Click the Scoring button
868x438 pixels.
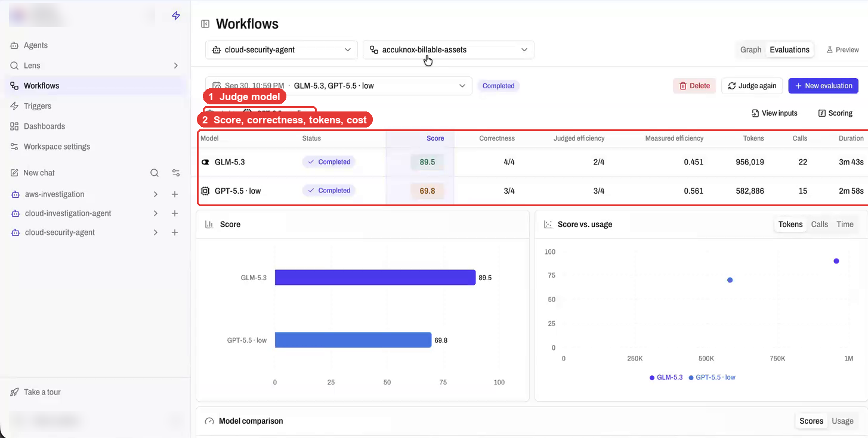coord(835,113)
